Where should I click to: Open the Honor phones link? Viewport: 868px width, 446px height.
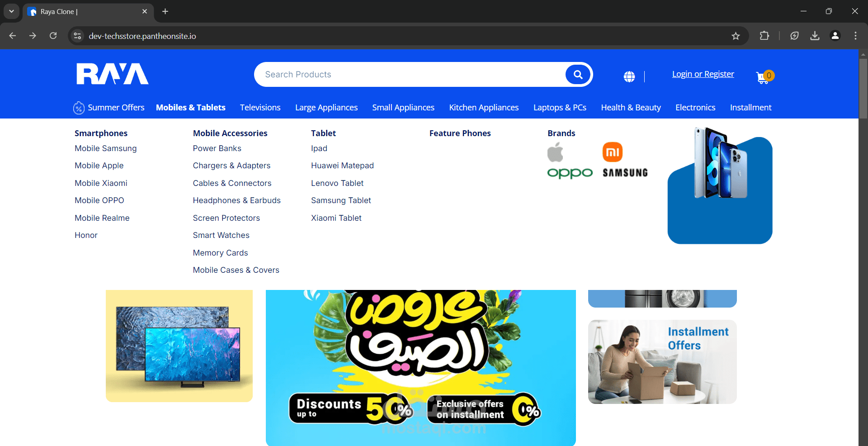[86, 235]
